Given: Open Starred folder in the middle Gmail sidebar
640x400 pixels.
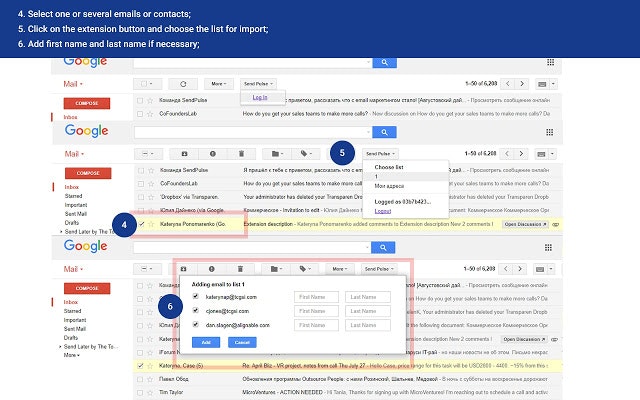Looking at the screenshot, I should [73, 196].
